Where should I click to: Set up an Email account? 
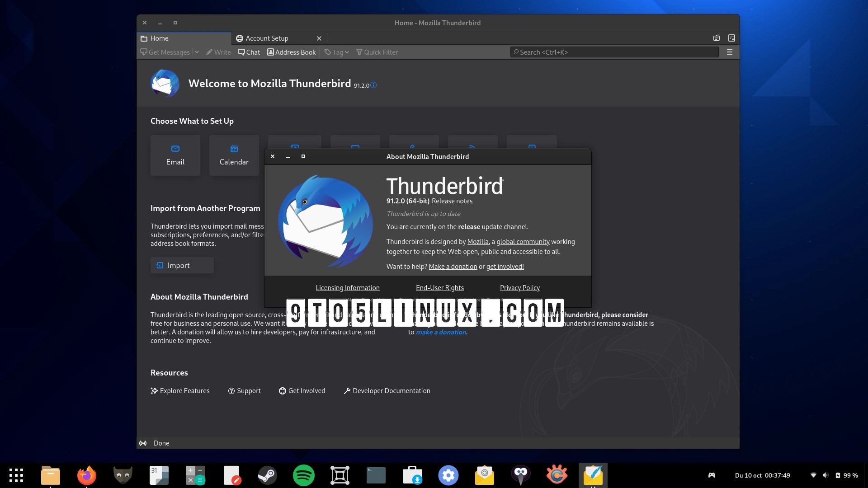pos(175,155)
